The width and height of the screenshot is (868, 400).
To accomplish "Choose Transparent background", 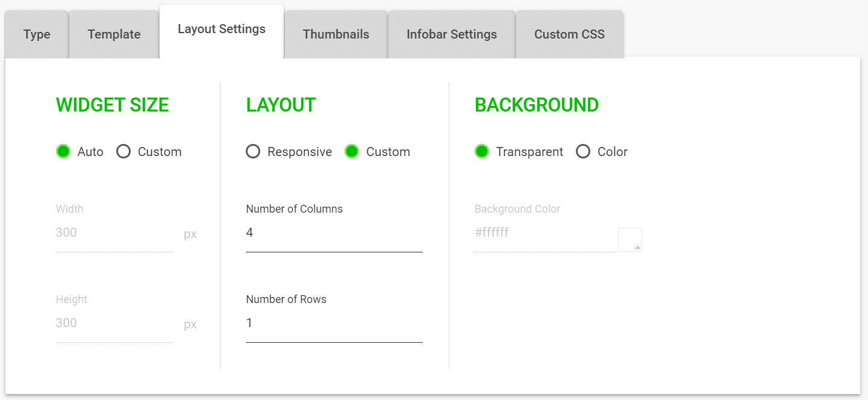I will (482, 151).
